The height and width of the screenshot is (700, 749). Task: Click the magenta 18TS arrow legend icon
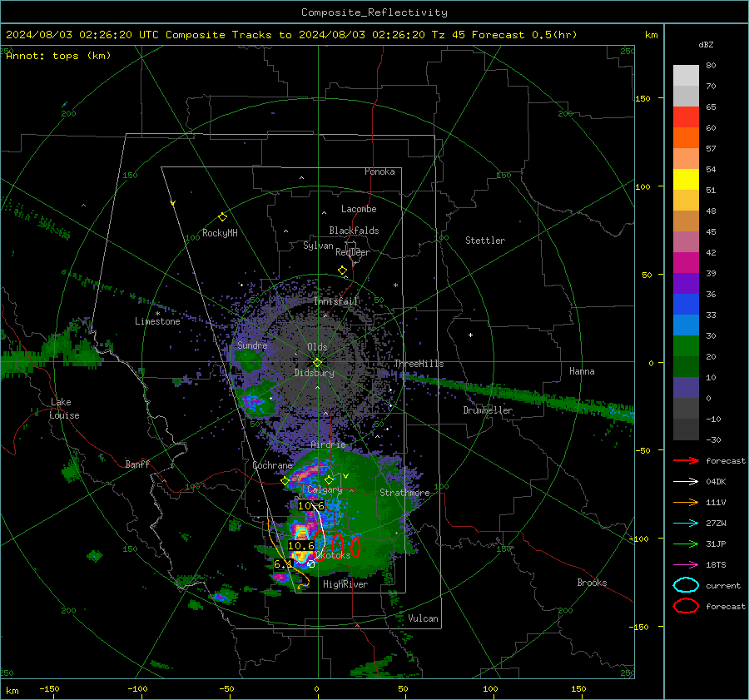pos(686,565)
